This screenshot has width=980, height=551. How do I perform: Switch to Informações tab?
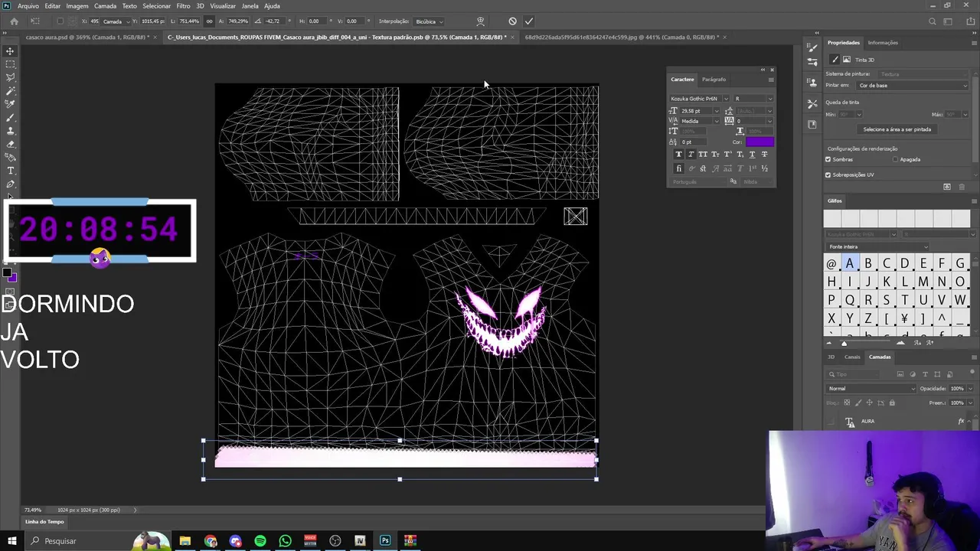tap(883, 43)
